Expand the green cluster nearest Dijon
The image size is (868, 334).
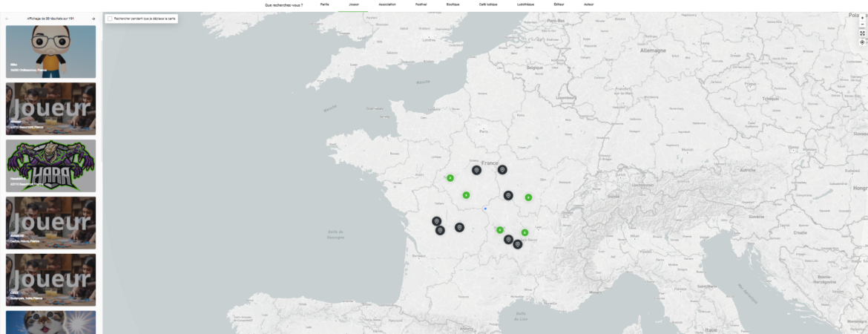click(528, 197)
